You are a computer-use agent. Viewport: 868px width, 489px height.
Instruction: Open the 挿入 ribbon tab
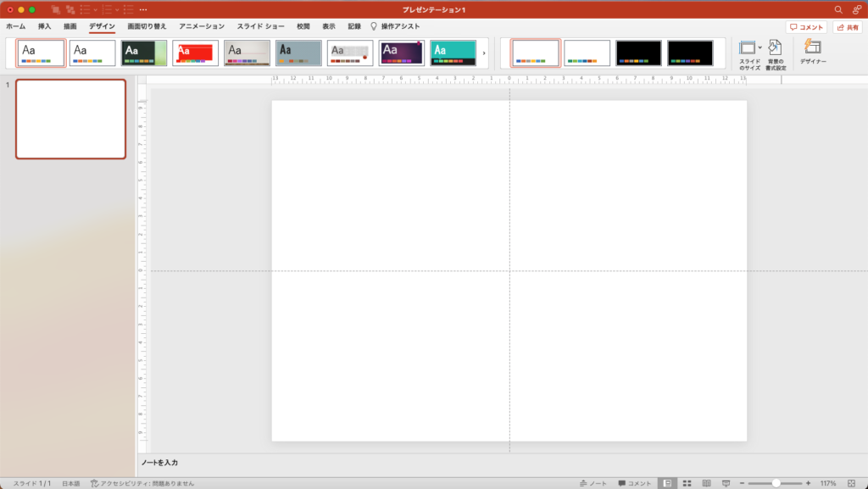tap(44, 26)
